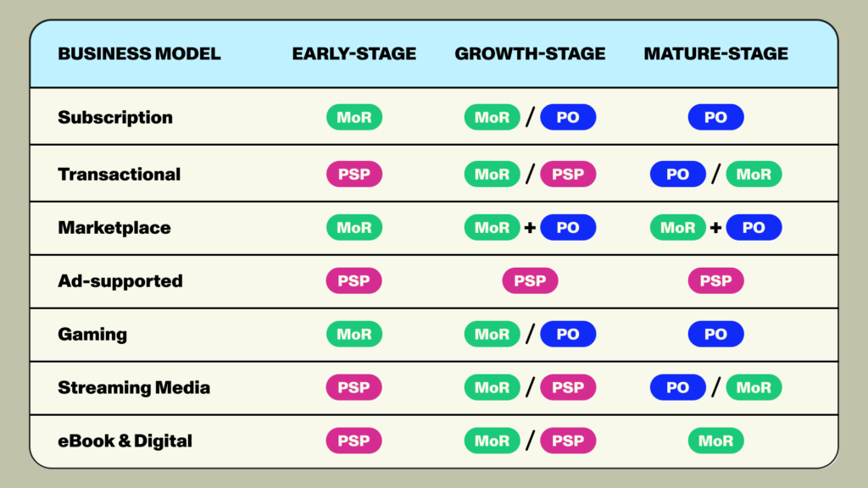The image size is (868, 488).
Task: Click the Marketplace row label
Action: (x=114, y=227)
